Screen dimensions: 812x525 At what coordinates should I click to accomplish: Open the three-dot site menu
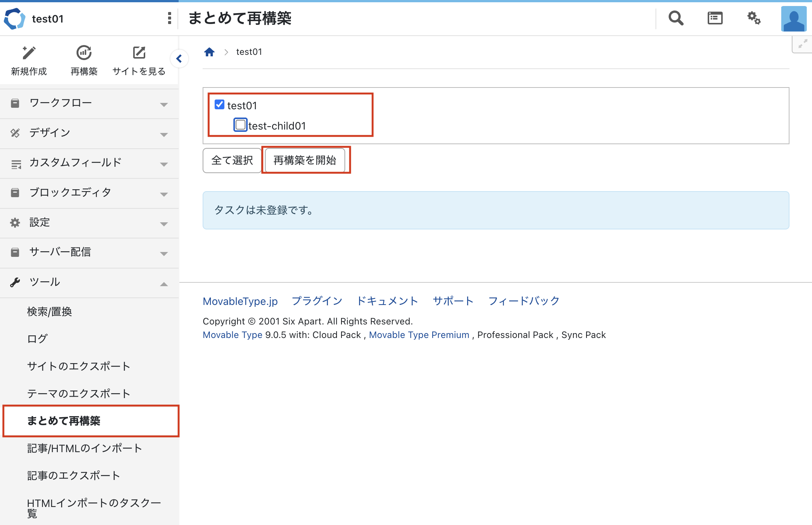click(x=170, y=18)
